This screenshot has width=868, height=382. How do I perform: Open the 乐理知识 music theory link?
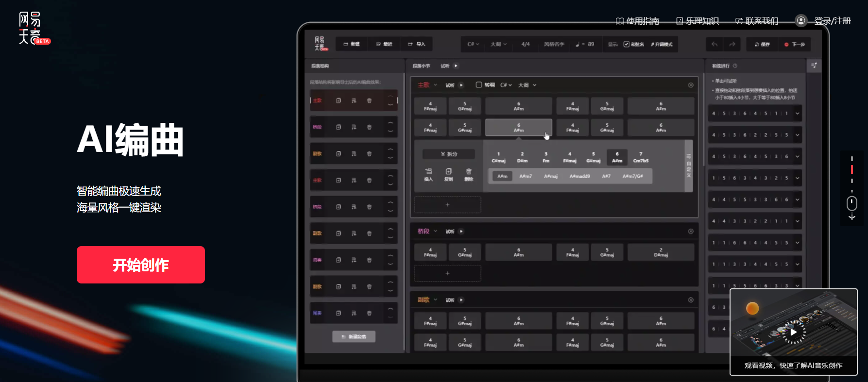point(698,21)
